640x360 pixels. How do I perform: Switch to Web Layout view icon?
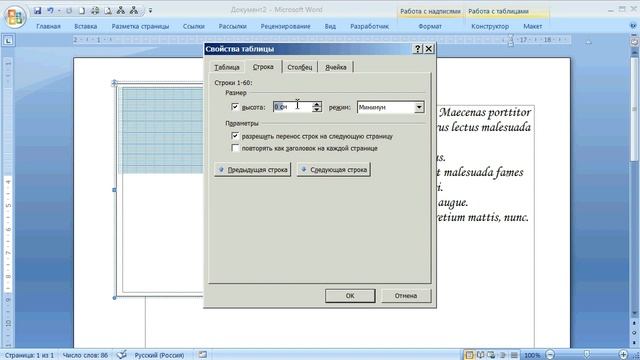491,355
